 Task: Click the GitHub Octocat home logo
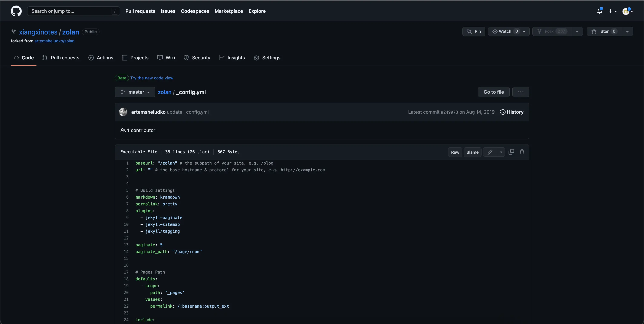point(16,11)
